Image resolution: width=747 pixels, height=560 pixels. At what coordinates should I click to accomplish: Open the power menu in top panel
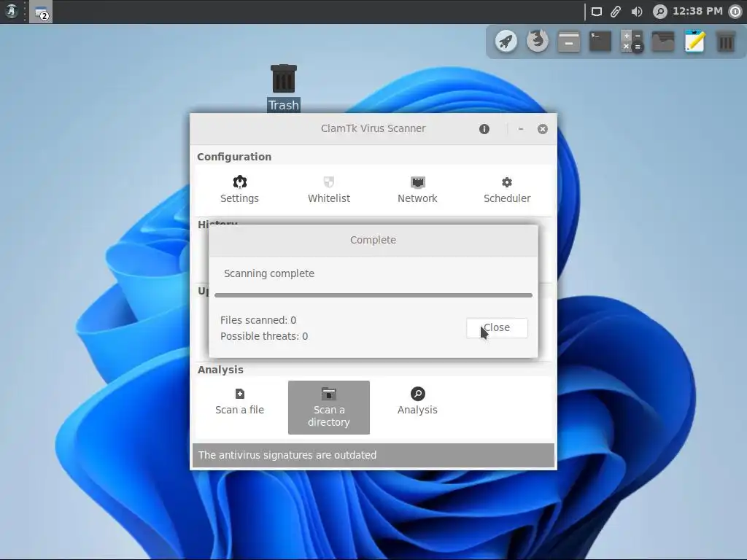736,12
